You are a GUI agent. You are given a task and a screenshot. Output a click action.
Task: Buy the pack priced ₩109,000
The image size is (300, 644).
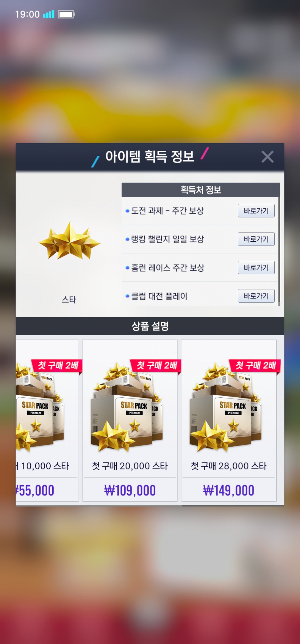[130, 490]
